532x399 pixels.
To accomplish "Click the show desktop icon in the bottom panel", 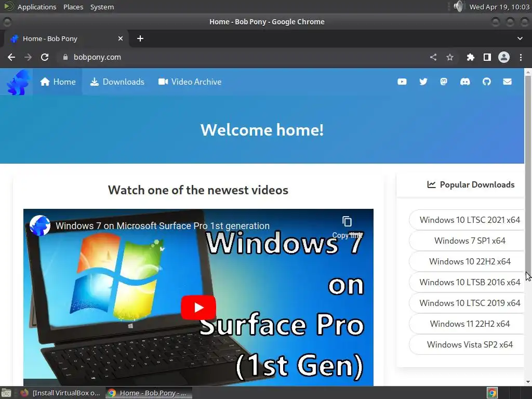I will pyautogui.click(x=6, y=393).
